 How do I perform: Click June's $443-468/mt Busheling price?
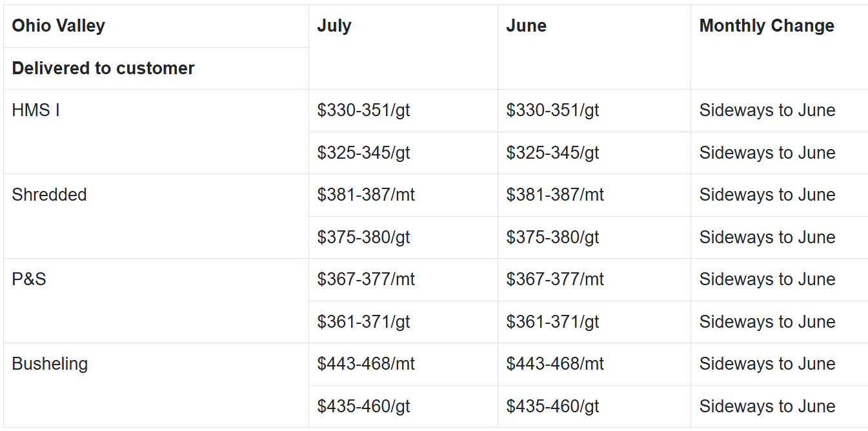click(555, 364)
